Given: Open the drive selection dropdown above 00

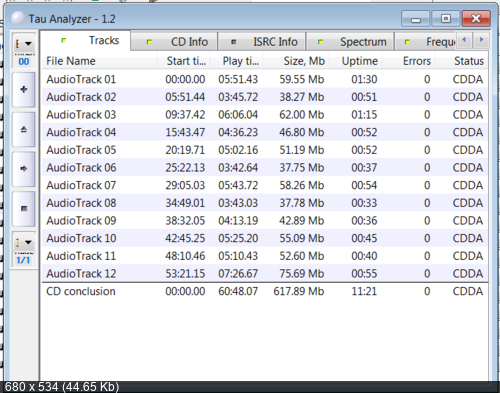Looking at the screenshot, I should 24,43.
